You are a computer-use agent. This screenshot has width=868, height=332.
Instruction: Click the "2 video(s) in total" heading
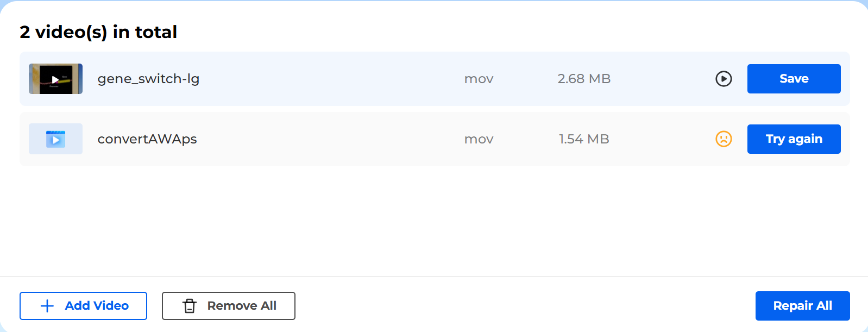pyautogui.click(x=98, y=32)
